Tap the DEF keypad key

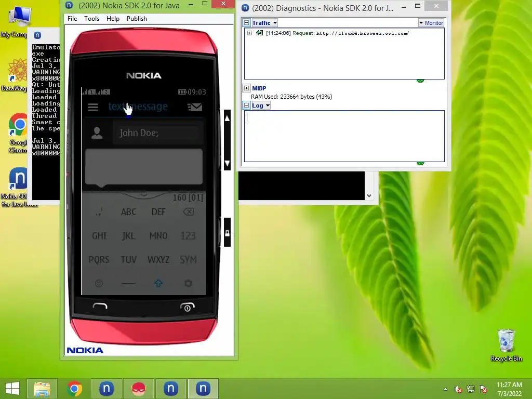point(158,212)
